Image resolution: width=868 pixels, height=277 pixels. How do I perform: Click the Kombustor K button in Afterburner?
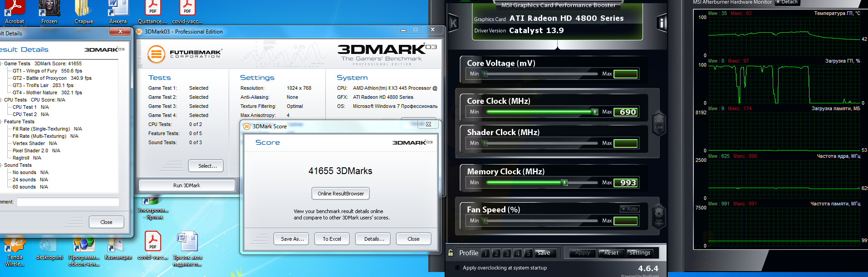tap(453, 23)
